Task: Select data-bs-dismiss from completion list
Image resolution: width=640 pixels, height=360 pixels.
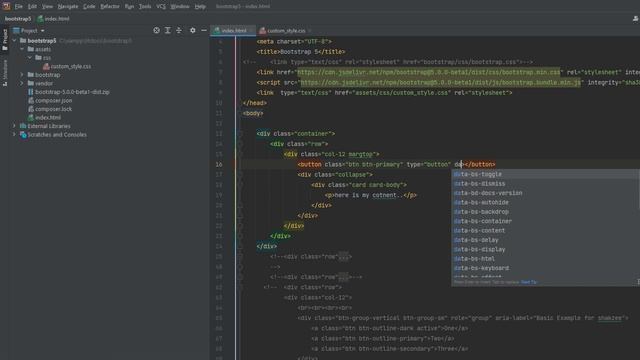Action: click(545, 184)
